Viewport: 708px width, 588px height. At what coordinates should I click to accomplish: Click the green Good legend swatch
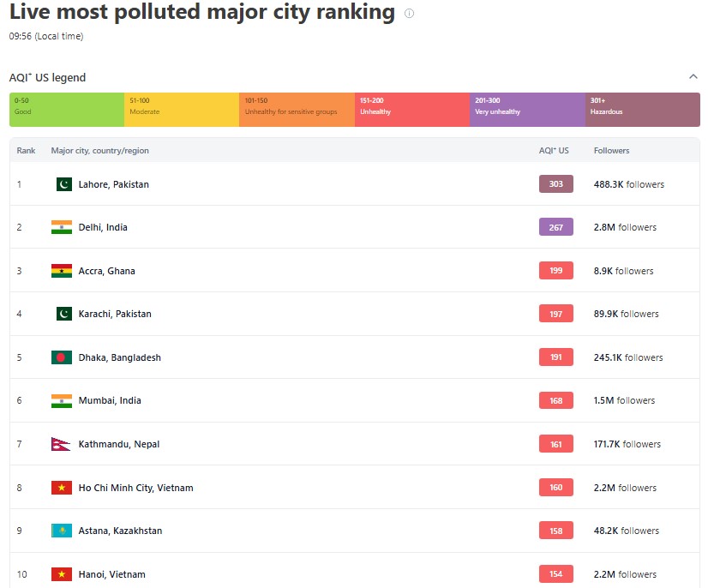67,110
